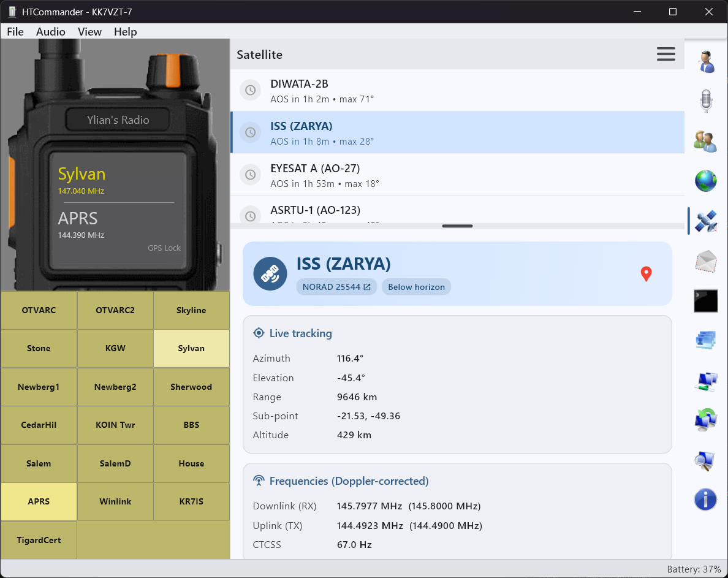Click GPS Lock text on radio screen
This screenshot has height=578, width=728.
(x=164, y=248)
